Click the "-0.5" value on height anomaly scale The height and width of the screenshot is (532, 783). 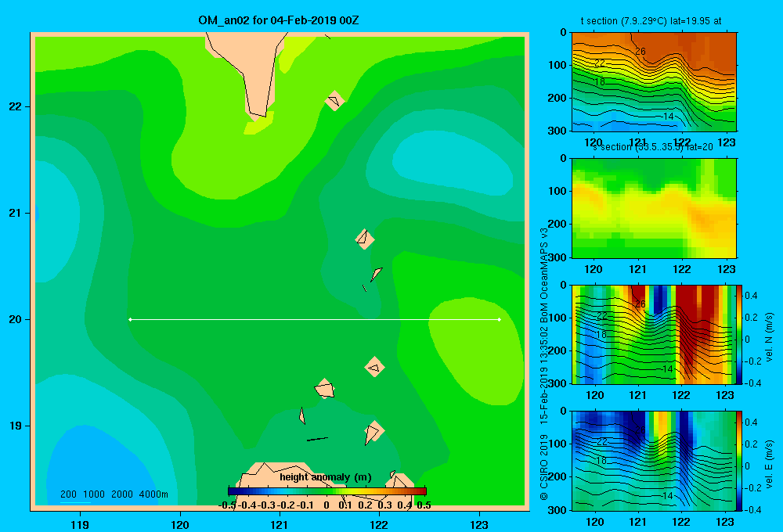click(227, 505)
